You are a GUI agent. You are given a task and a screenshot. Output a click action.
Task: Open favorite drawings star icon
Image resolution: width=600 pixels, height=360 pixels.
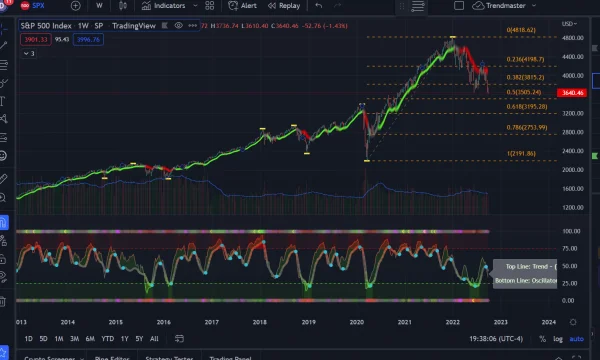click(3, 352)
